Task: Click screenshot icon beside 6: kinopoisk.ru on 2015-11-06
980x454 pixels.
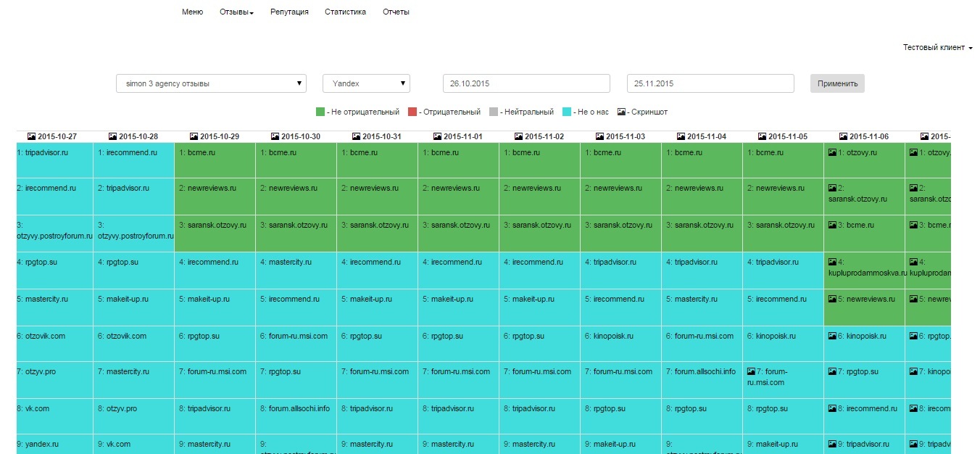Action: (832, 336)
